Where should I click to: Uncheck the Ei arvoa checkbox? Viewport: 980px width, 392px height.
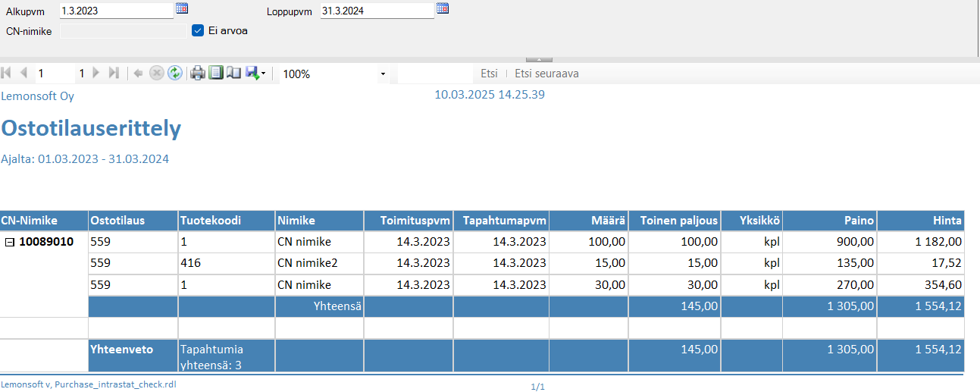tap(198, 30)
